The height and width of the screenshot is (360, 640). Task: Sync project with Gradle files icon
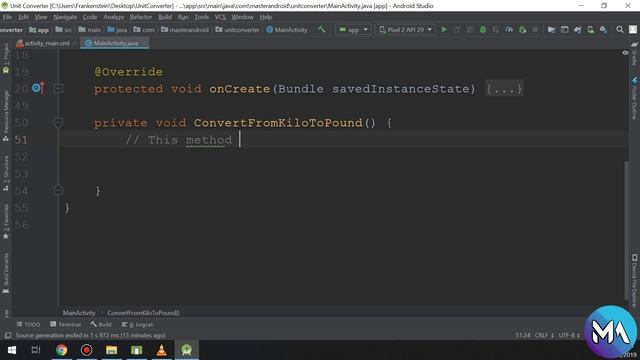tap(578, 29)
